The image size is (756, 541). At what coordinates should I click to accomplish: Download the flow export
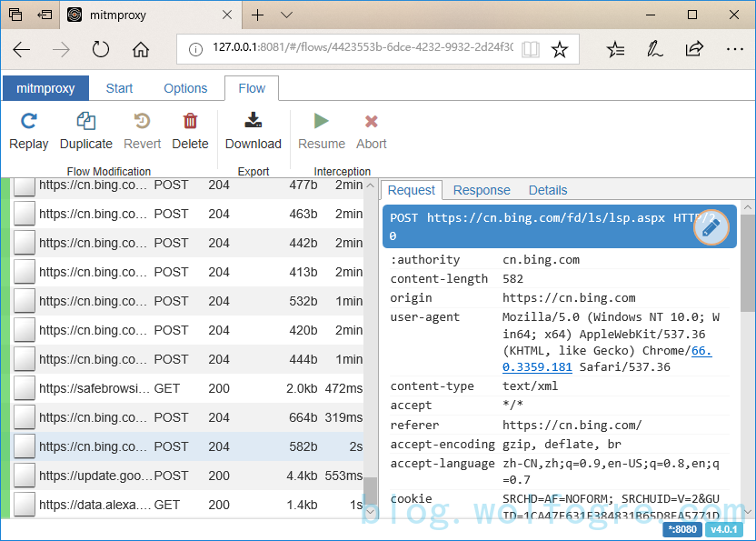(254, 122)
